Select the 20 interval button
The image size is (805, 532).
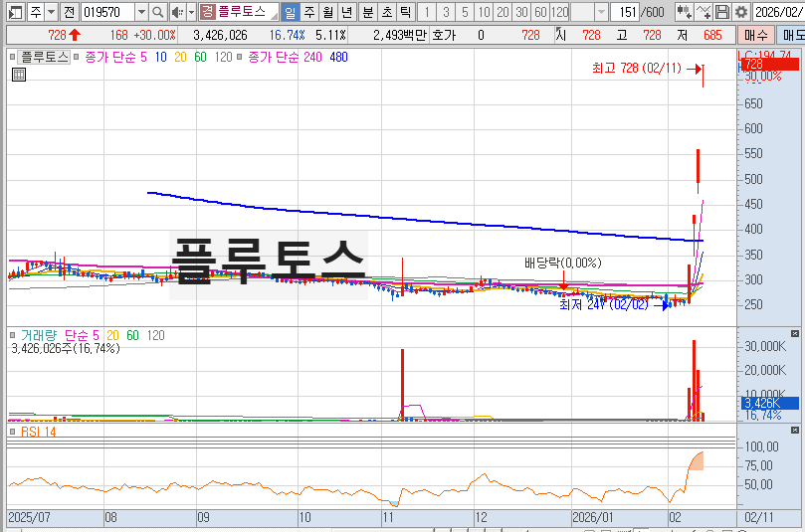pyautogui.click(x=503, y=12)
